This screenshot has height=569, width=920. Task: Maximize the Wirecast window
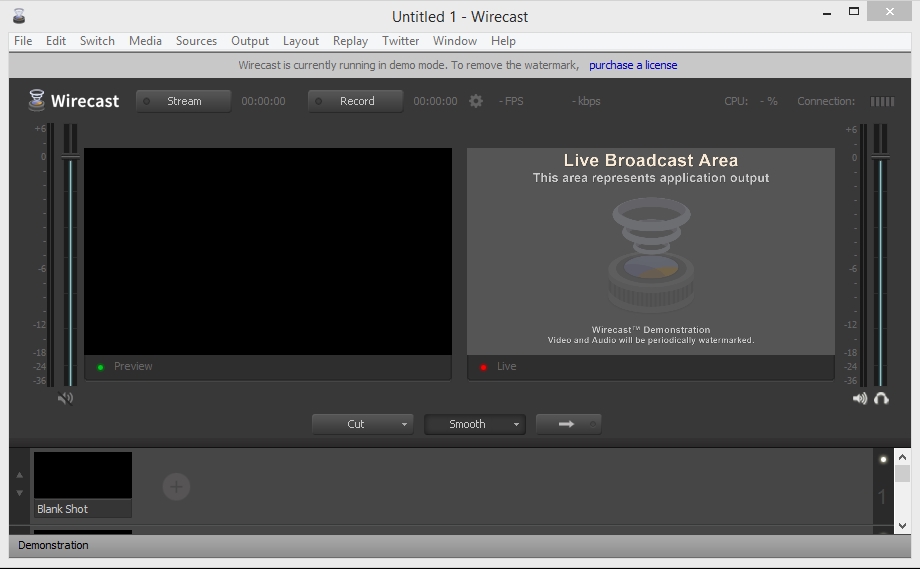854,11
